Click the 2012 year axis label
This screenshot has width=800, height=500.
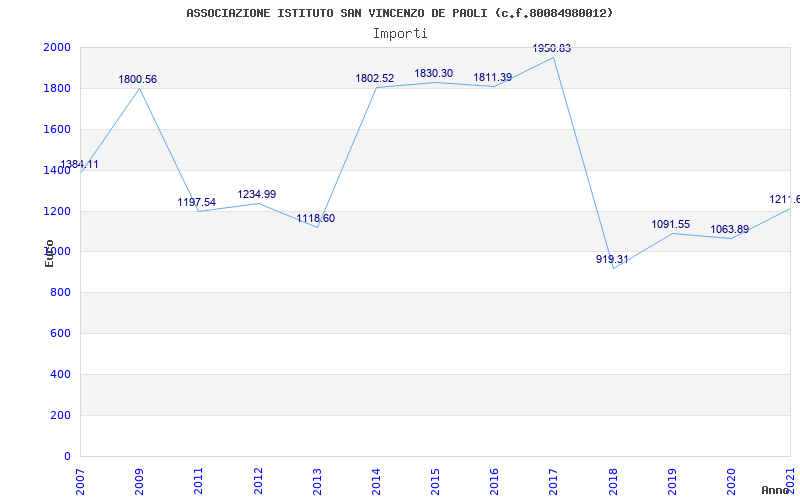pyautogui.click(x=258, y=481)
